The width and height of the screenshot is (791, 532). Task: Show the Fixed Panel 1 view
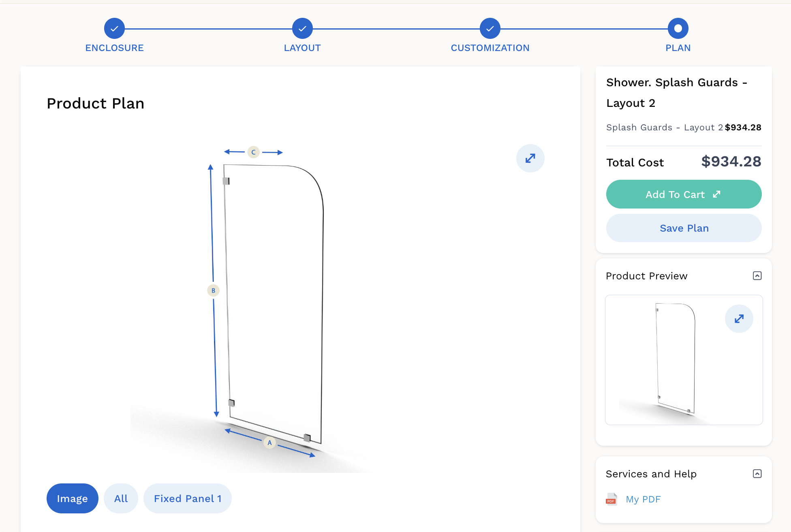click(x=188, y=498)
